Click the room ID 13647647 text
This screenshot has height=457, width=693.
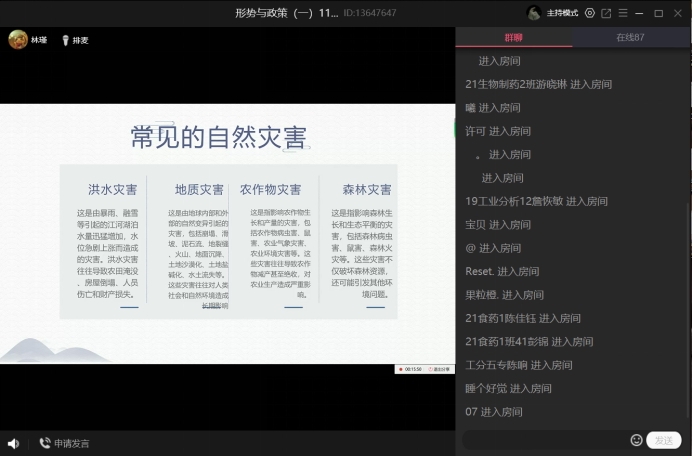point(370,13)
